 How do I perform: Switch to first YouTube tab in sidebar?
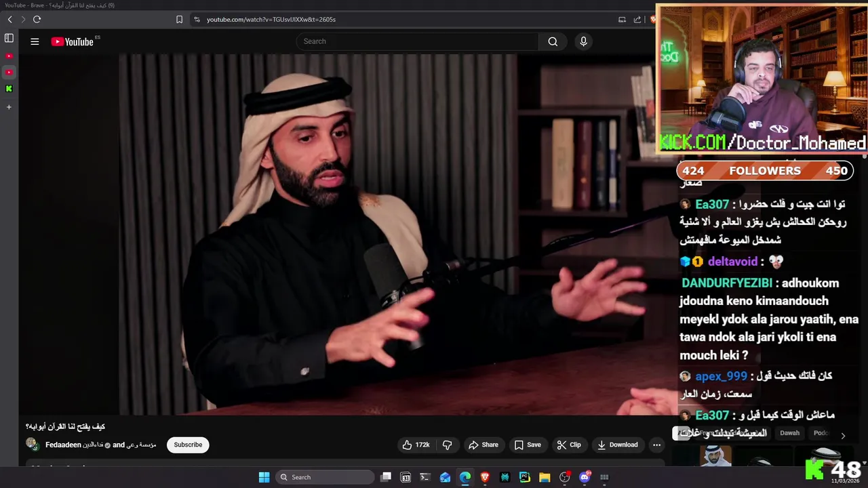pos(9,56)
